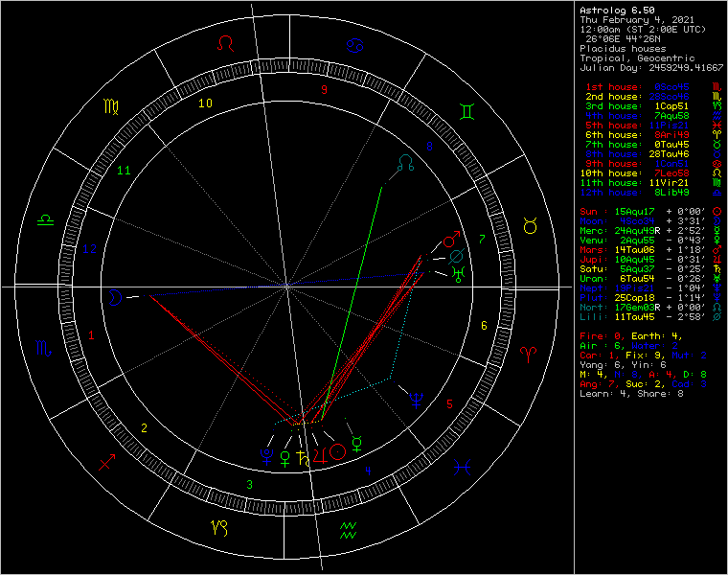
Task: Select the '12:00am (ST 2:00E UTC)' time line
Action: coord(643,30)
